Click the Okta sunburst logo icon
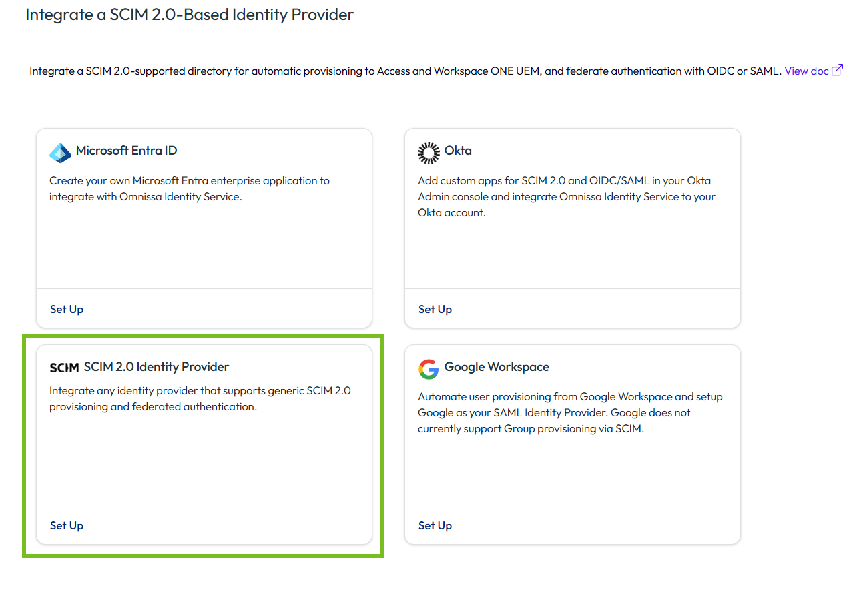 [x=429, y=153]
